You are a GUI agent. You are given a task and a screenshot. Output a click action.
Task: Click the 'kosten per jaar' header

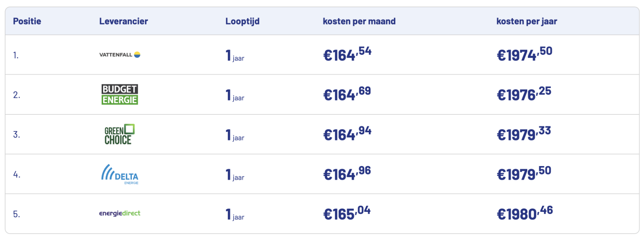coord(527,21)
